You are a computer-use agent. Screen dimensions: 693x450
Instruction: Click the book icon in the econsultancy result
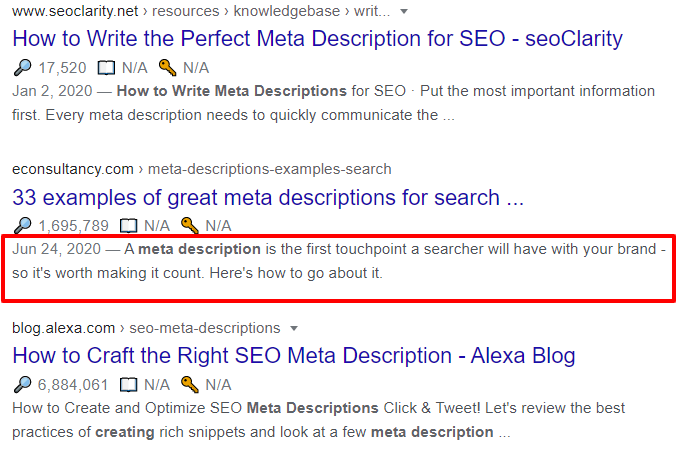click(x=128, y=225)
